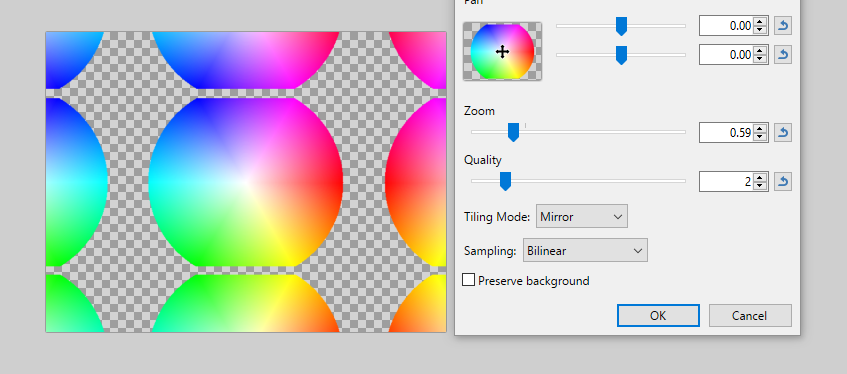Open the Sampling dropdown
The image size is (847, 374).
click(x=585, y=250)
